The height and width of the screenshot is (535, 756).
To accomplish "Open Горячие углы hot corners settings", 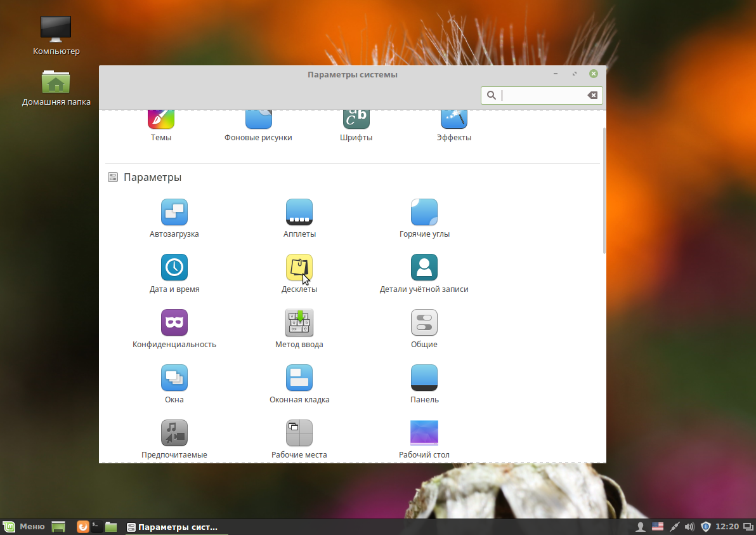I will (424, 218).
